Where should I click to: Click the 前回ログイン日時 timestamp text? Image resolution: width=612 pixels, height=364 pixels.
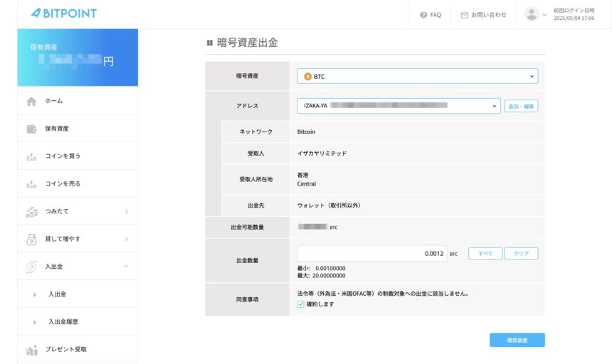[x=574, y=14]
